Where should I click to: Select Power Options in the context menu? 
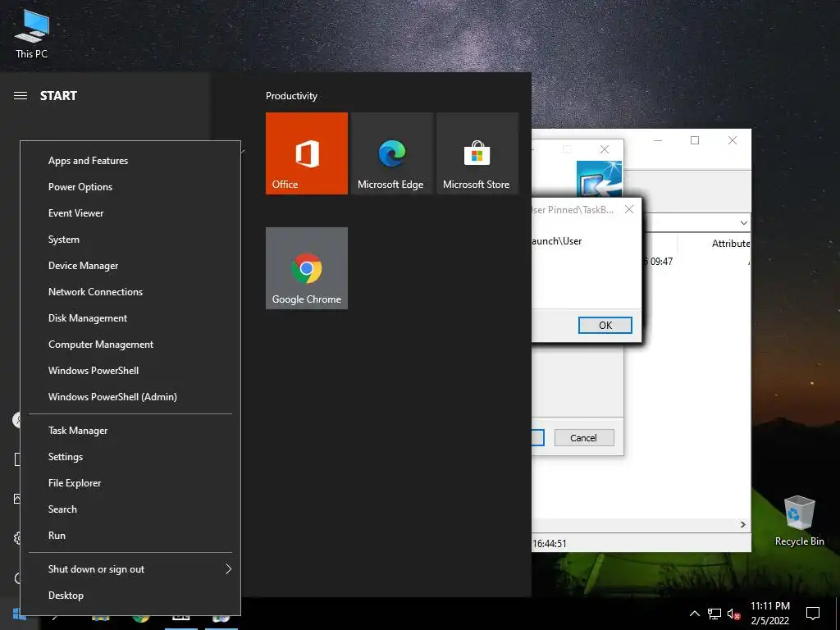tap(130, 187)
